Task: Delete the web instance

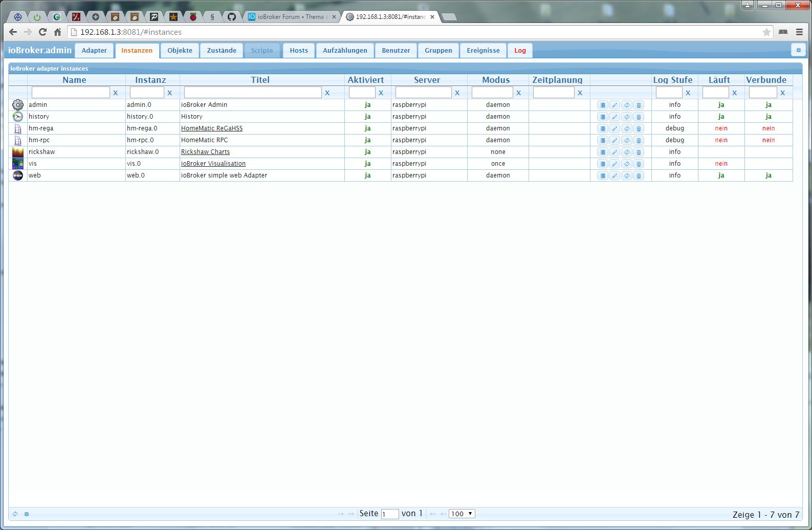Action: click(639, 175)
